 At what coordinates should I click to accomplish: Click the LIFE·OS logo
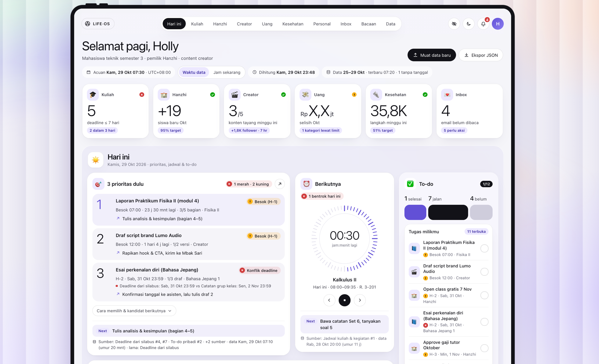coord(98,24)
